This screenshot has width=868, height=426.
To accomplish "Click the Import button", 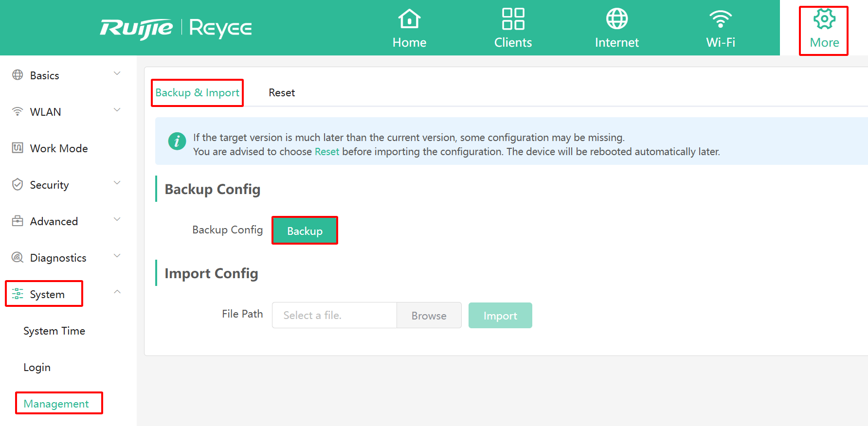I will point(500,316).
